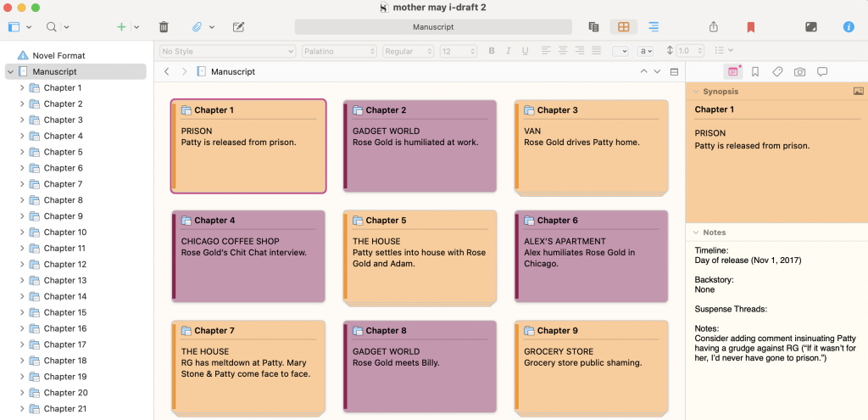The height and width of the screenshot is (420, 868).
Task: Switch to Corkboard view mode
Action: tap(624, 26)
